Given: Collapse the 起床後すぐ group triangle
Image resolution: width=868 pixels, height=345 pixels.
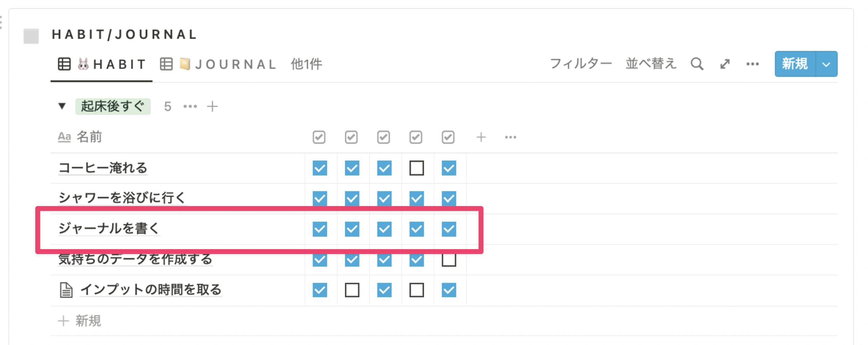Looking at the screenshot, I should point(62,106).
